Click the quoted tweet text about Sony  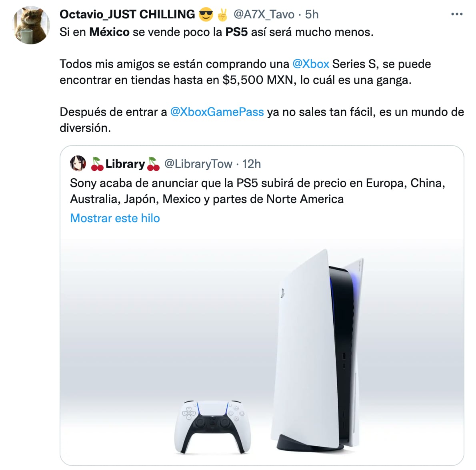(x=258, y=191)
